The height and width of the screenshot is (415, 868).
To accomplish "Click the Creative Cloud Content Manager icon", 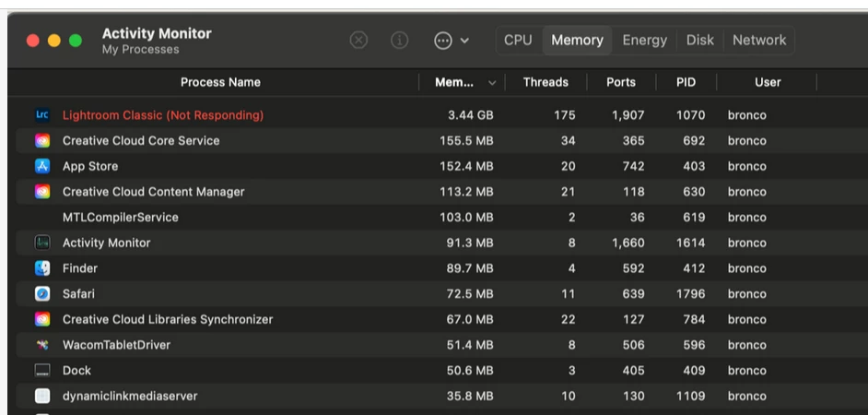I will pos(42,192).
